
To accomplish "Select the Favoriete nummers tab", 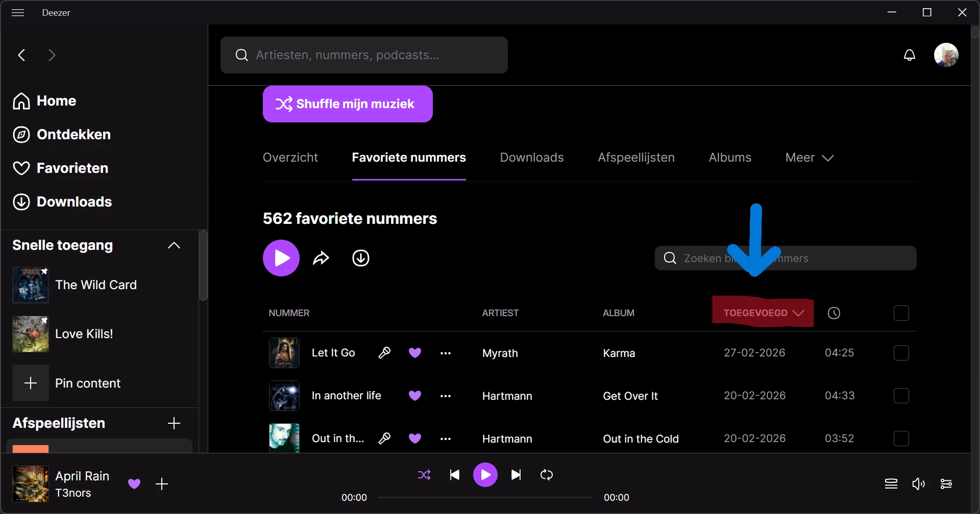I will 409,158.
